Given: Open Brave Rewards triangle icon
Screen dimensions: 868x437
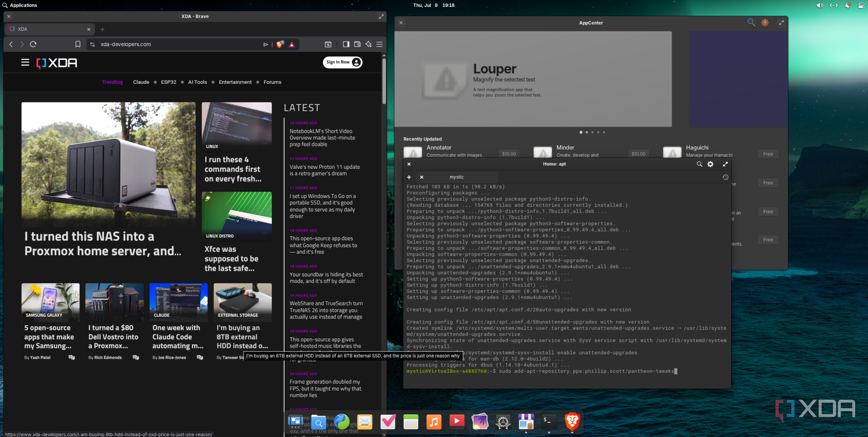Looking at the screenshot, I should point(292,44).
